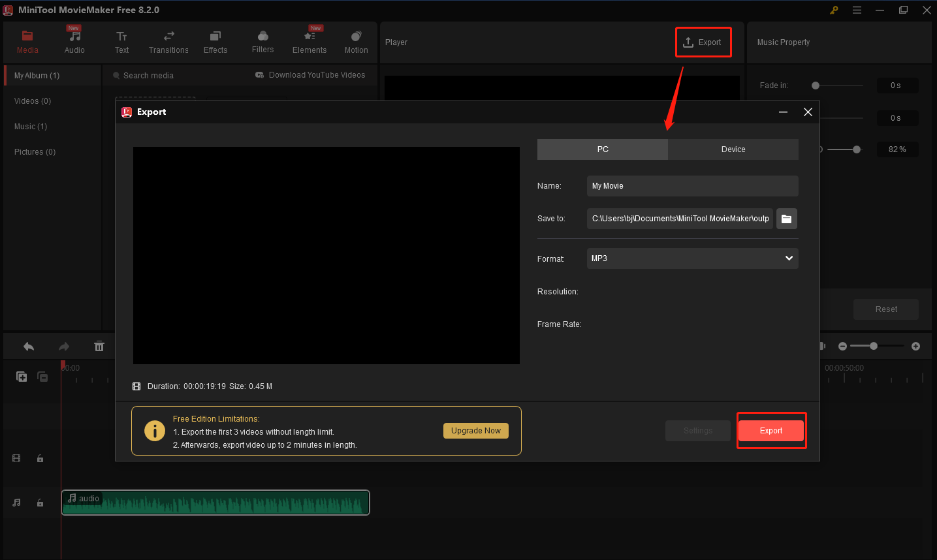Click the Undo arrow in timeline toolbar
Viewport: 937px width, 560px height.
29,347
